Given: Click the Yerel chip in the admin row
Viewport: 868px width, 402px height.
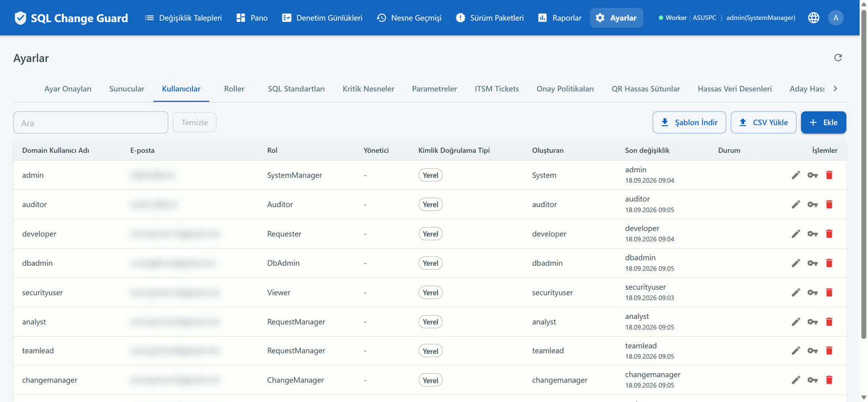Looking at the screenshot, I should [x=431, y=175].
